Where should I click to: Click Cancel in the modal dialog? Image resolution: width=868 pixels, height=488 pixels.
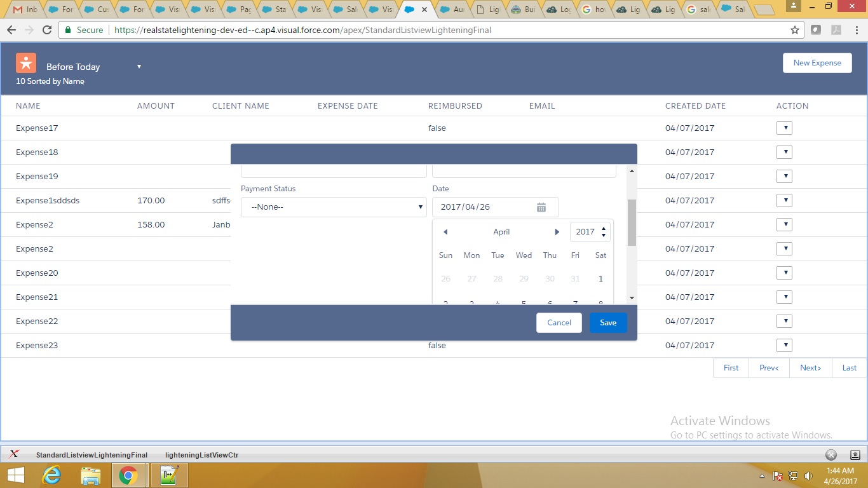pyautogui.click(x=559, y=323)
